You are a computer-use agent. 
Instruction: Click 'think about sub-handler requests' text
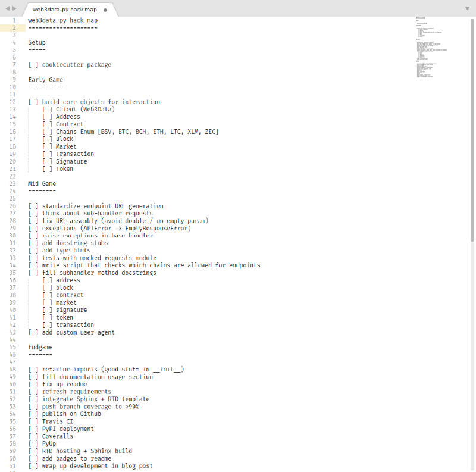click(x=98, y=214)
